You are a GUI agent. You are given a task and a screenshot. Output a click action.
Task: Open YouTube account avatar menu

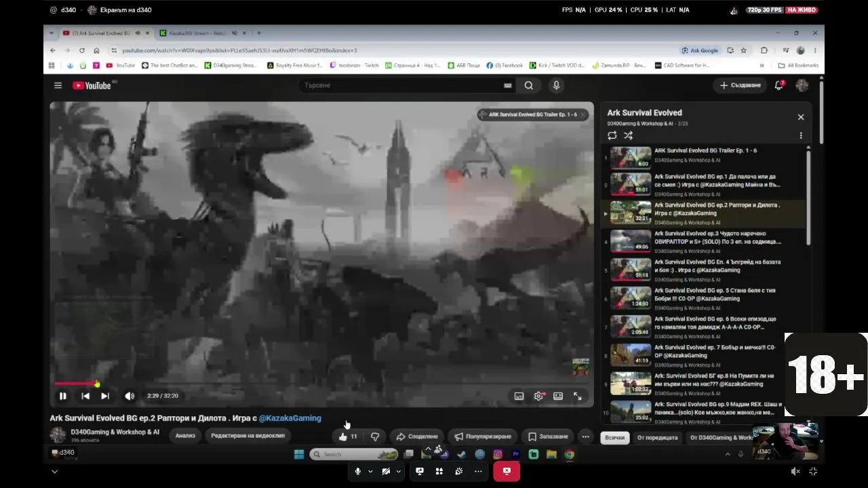(802, 85)
